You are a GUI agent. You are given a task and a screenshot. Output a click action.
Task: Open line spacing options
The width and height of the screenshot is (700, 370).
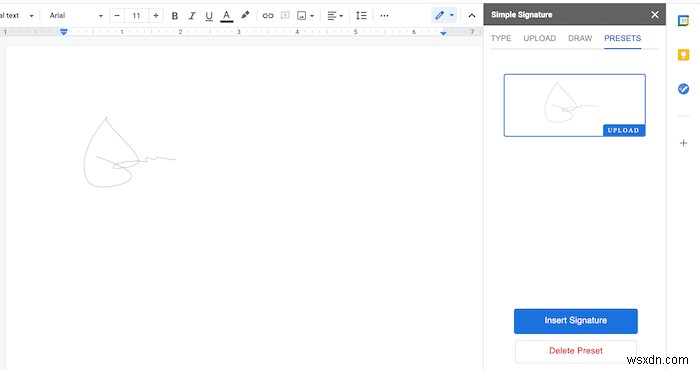point(361,16)
